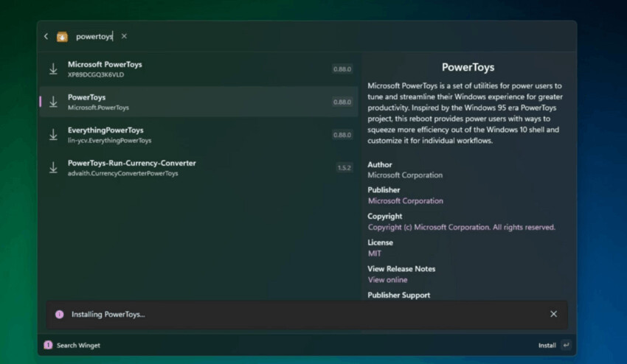Dismiss the Installing PowerToys notification

553,314
